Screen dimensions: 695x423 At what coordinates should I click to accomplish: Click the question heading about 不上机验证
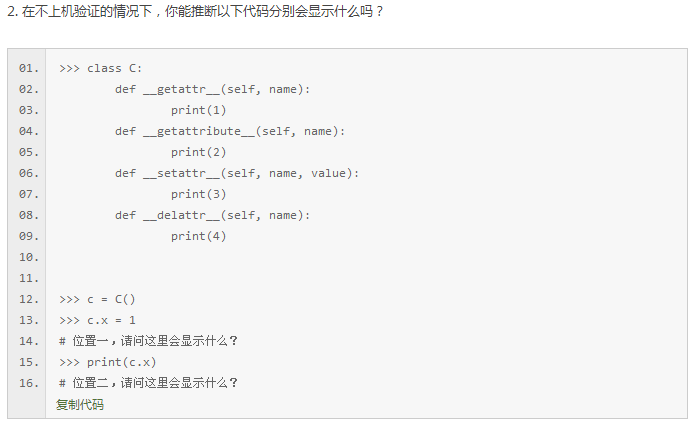point(195,11)
